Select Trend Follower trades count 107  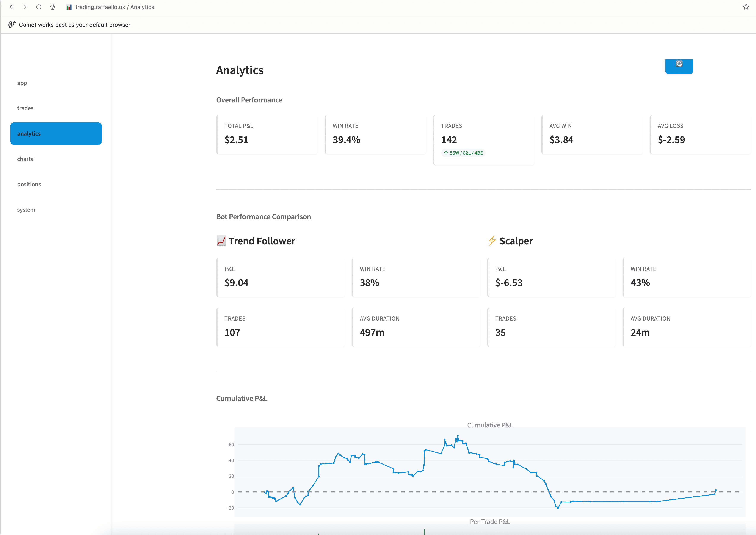[x=232, y=332]
